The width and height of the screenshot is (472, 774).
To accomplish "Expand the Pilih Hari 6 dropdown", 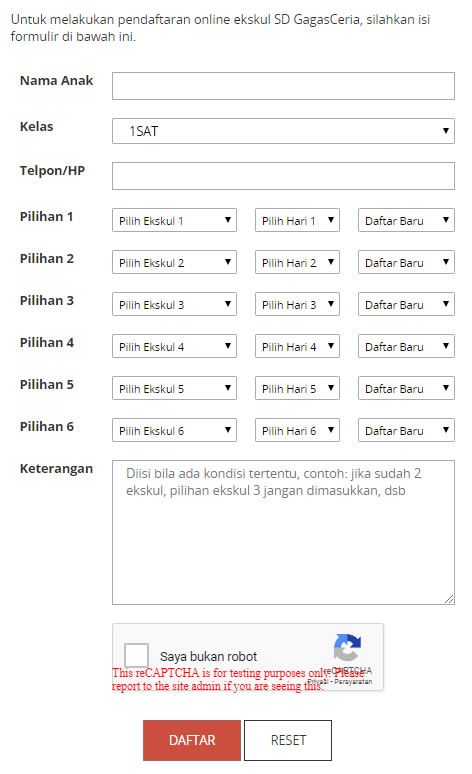I will point(297,430).
